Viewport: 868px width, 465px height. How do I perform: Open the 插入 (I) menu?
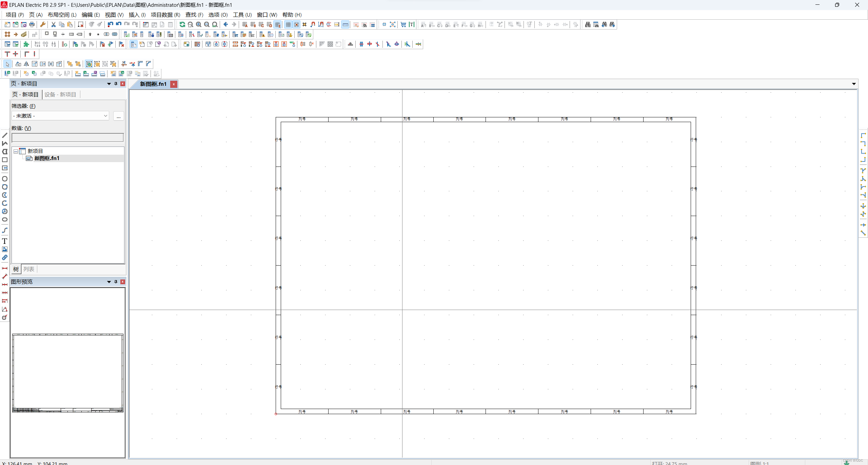[x=137, y=15]
